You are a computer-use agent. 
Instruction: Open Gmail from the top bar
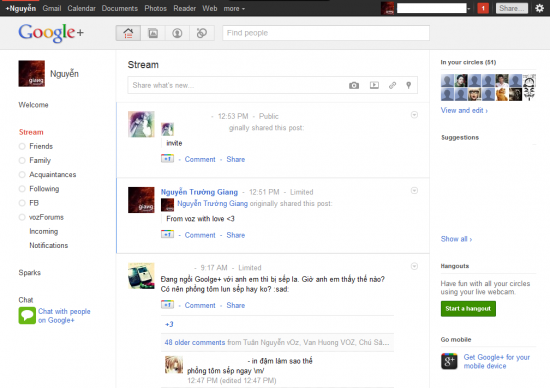(52, 8)
